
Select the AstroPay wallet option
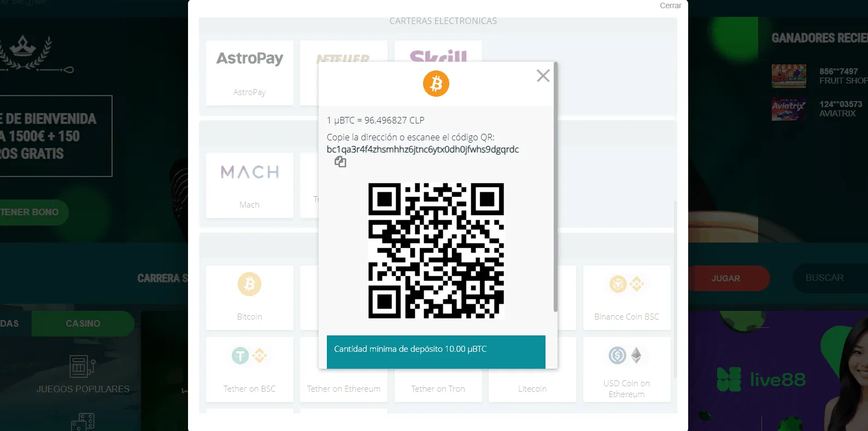click(x=250, y=73)
